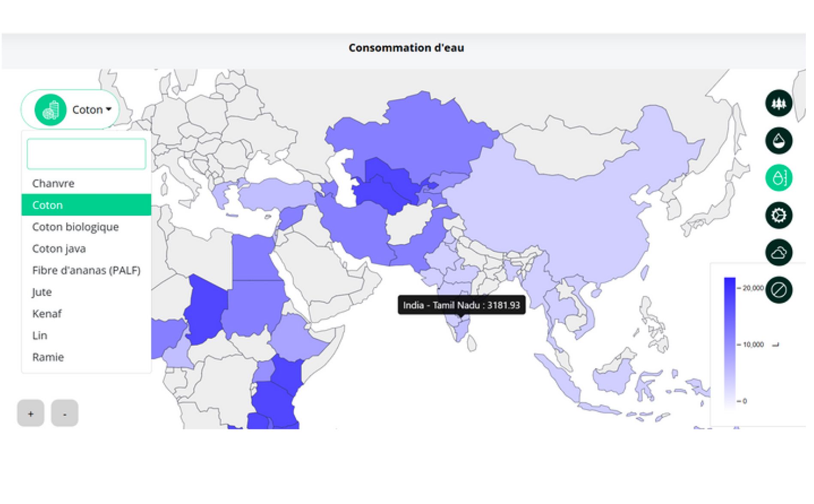The height and width of the screenshot is (504, 814).
Task: Choose the cloud emissions icon
Action: (x=778, y=252)
